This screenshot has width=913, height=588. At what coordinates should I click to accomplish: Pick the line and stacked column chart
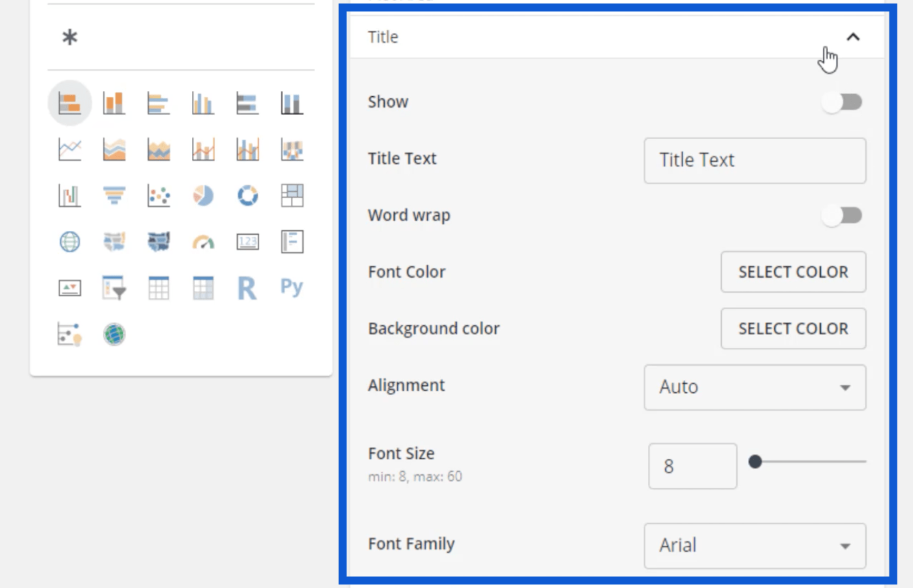pyautogui.click(x=203, y=149)
